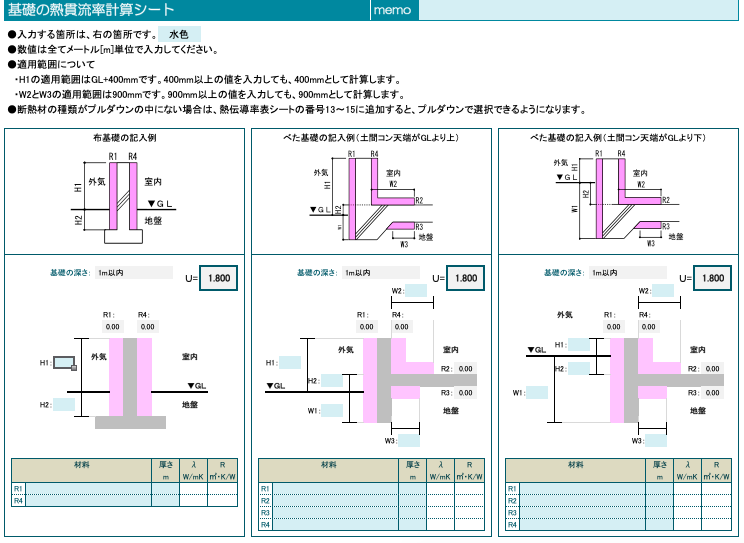Select R3 材料 cell in GLより上 table

(x=335, y=513)
